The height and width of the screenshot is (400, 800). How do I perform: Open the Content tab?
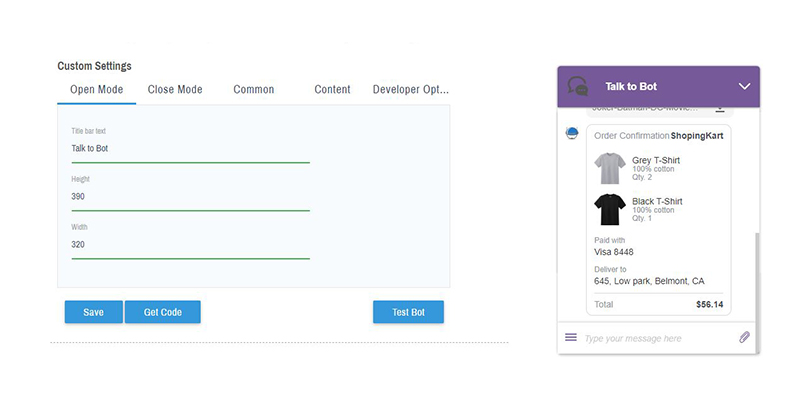[332, 90]
